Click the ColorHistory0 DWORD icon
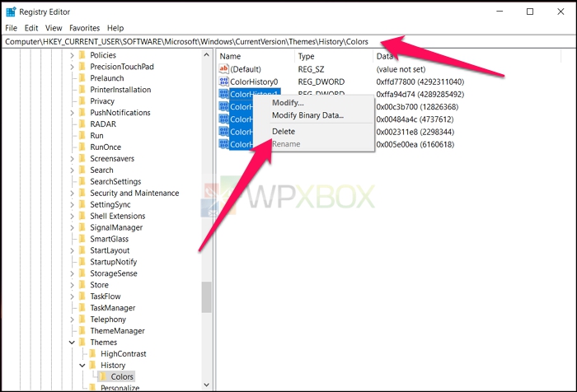Viewport: 577px width, 392px height. coord(223,82)
